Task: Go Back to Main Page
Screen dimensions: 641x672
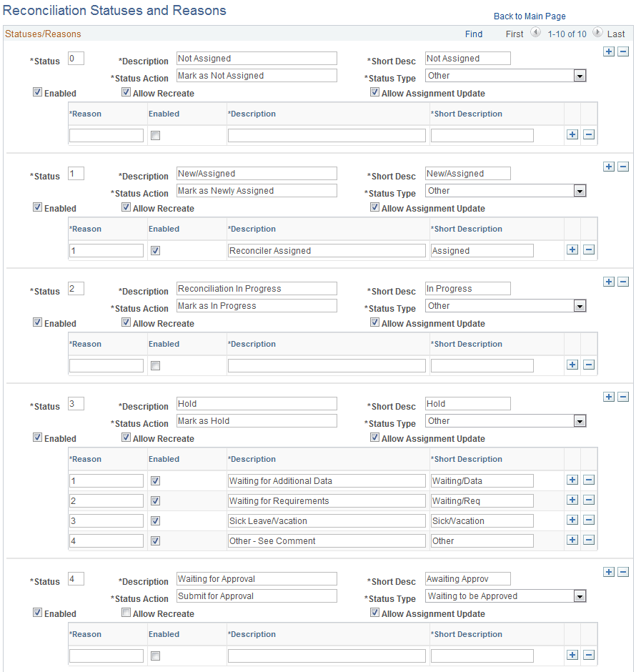Action: pos(530,16)
